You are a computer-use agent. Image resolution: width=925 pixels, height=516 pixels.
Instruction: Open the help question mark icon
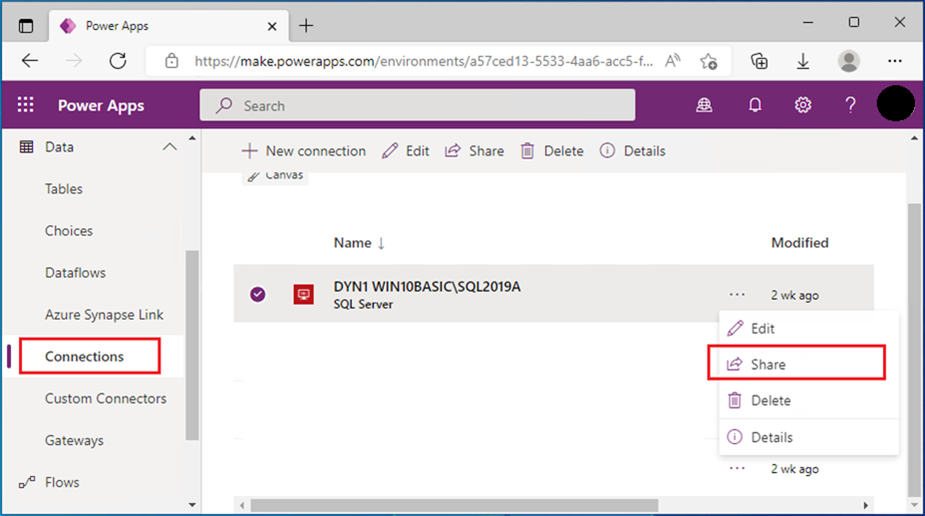point(850,105)
